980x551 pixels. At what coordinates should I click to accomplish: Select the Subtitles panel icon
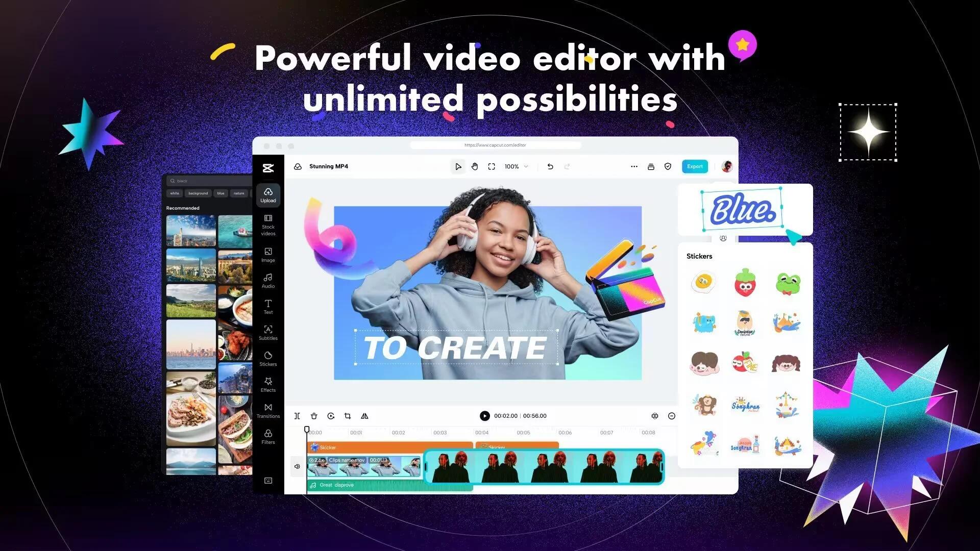[268, 334]
